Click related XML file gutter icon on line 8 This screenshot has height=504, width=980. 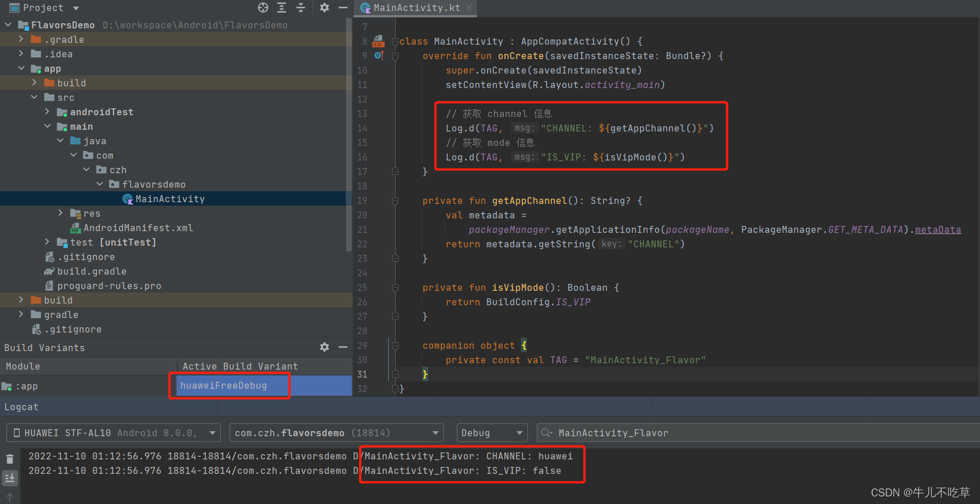[x=378, y=41]
